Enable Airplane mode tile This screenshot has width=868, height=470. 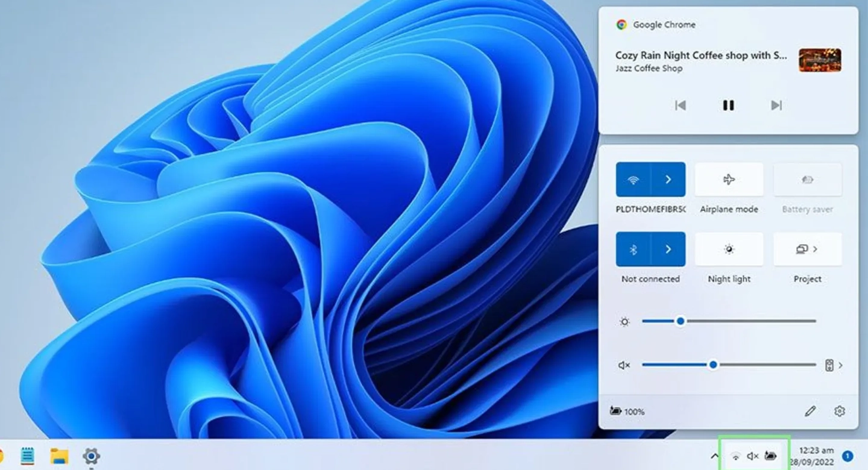[729, 180]
